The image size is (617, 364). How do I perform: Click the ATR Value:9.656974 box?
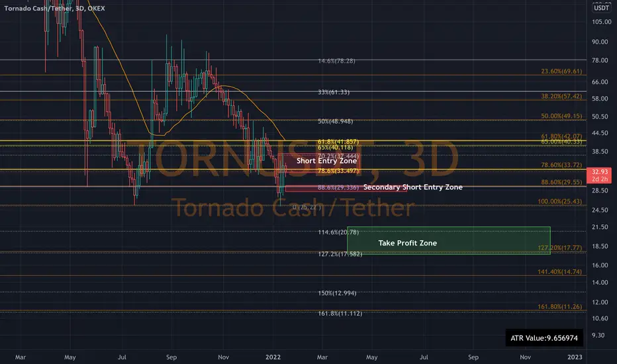point(544,338)
